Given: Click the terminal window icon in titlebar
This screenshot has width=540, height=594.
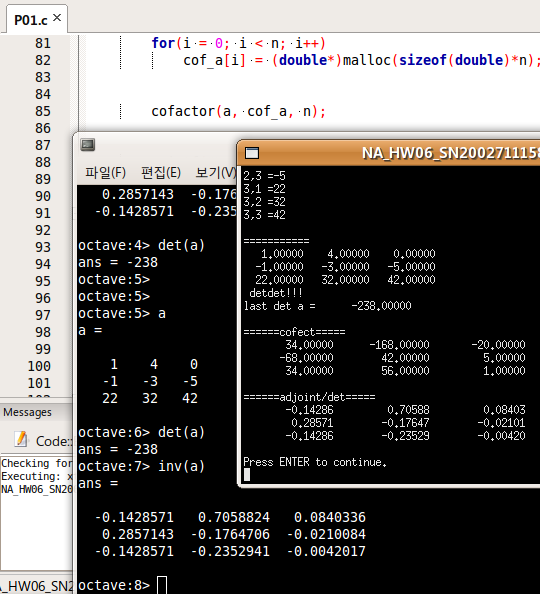Looking at the screenshot, I should click(x=88, y=145).
